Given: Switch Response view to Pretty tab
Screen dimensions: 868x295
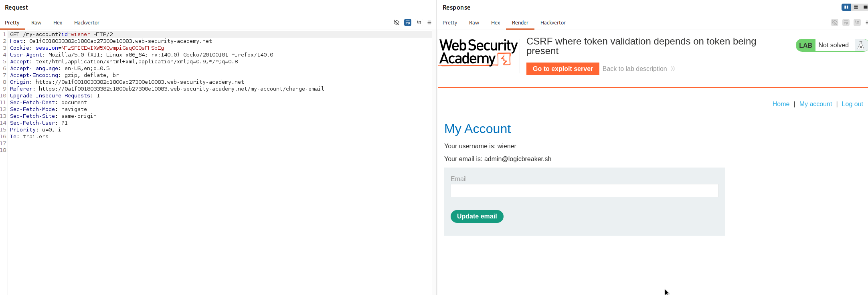Looking at the screenshot, I should [450, 23].
